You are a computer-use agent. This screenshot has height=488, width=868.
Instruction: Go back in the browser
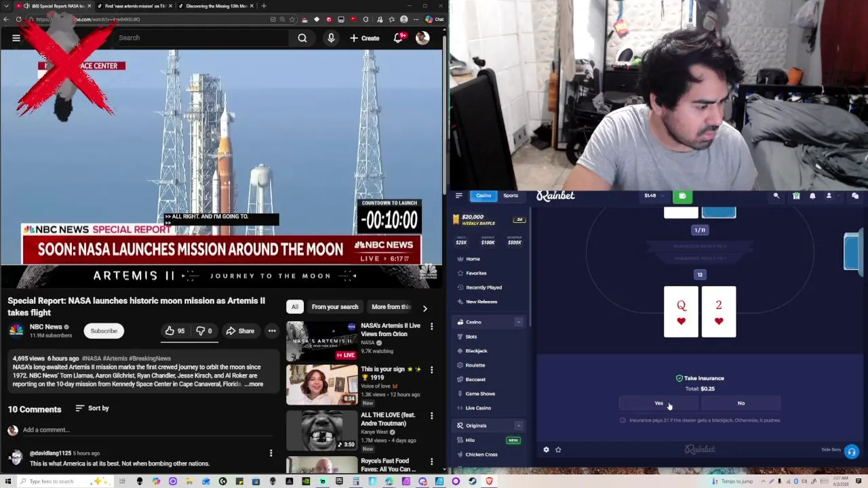pyautogui.click(x=6, y=19)
